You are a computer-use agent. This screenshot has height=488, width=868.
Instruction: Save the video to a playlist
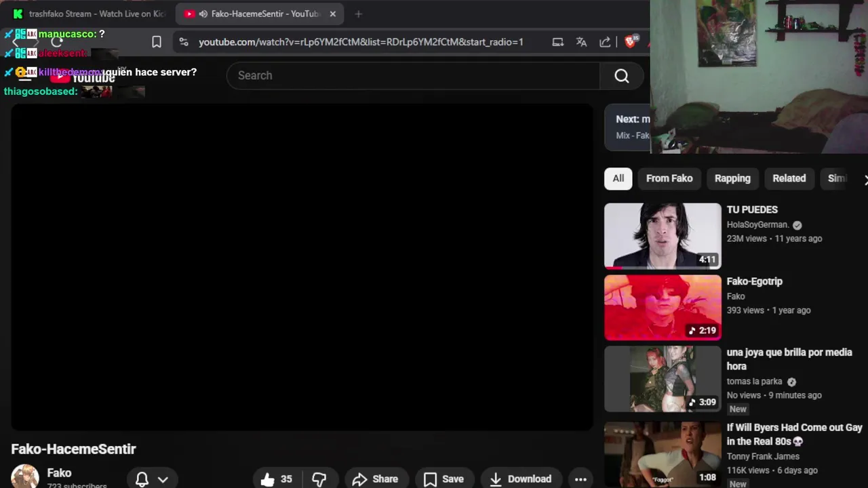coord(443,479)
